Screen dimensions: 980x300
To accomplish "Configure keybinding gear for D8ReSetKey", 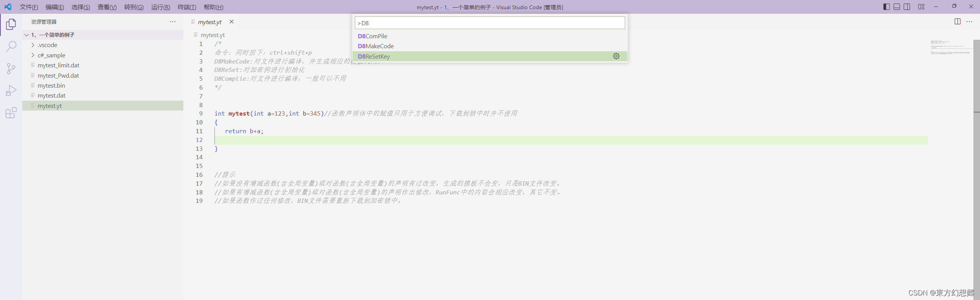I will tap(616, 56).
